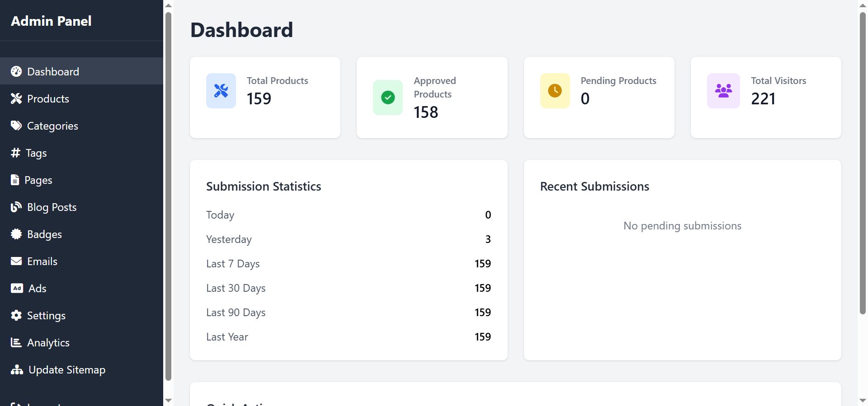Click the Blog Posts icon in sidebar

pyautogui.click(x=16, y=207)
